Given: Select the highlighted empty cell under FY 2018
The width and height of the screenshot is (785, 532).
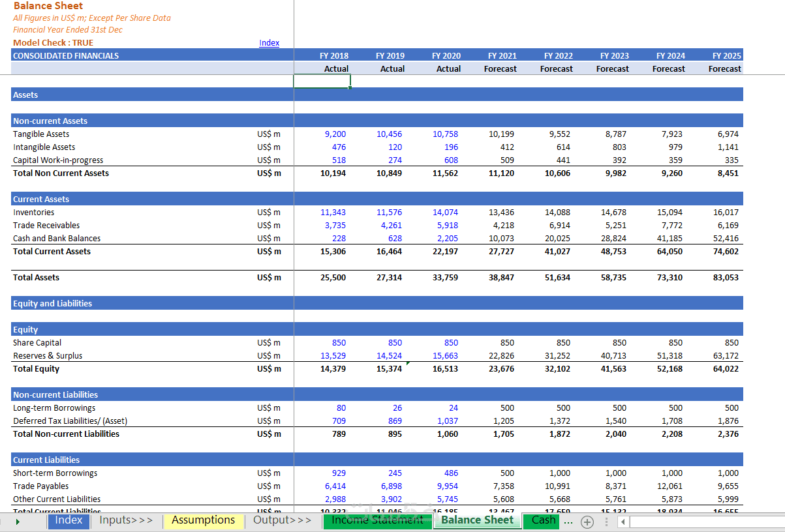Looking at the screenshot, I should [322, 81].
